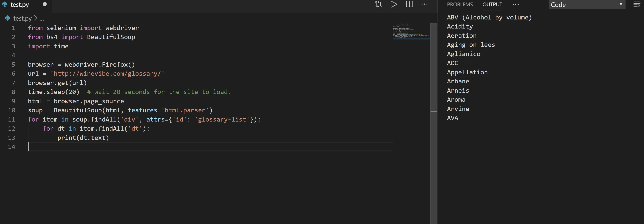644x224 pixels.
Task: Click output line 'Aging on lees'
Action: 471,45
